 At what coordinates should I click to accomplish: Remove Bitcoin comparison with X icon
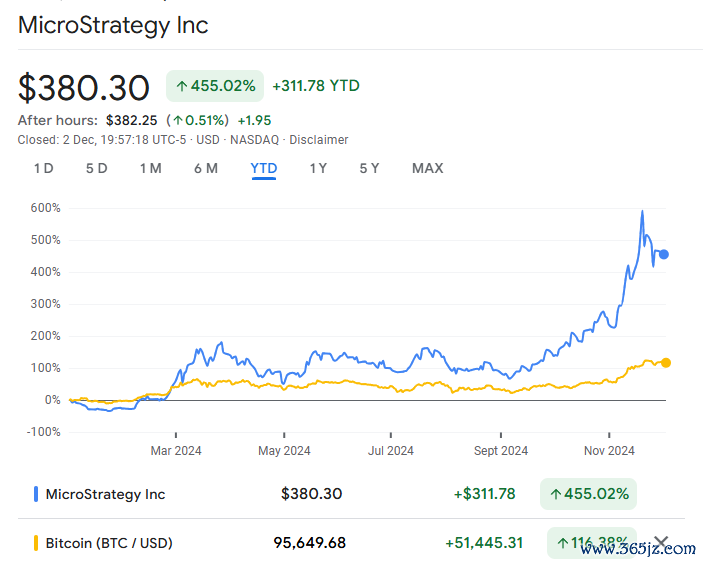coord(661,542)
